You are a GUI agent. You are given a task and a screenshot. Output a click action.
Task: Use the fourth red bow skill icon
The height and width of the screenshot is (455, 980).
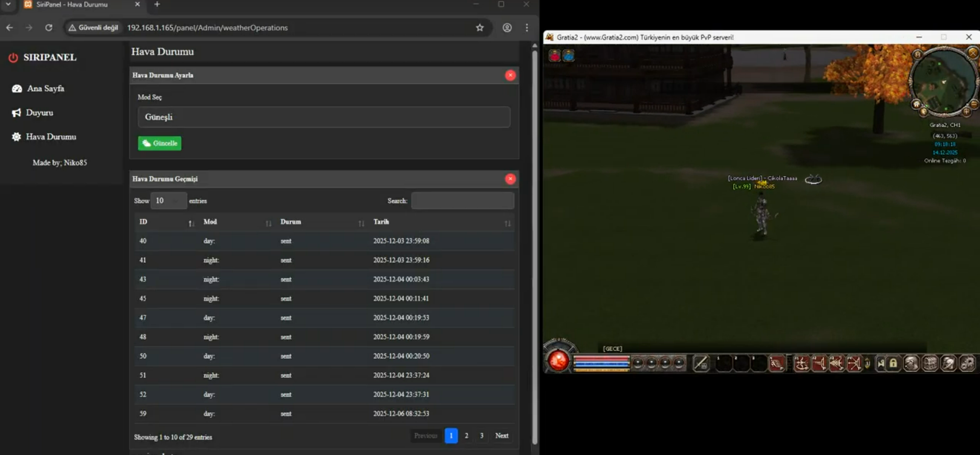[854, 363]
